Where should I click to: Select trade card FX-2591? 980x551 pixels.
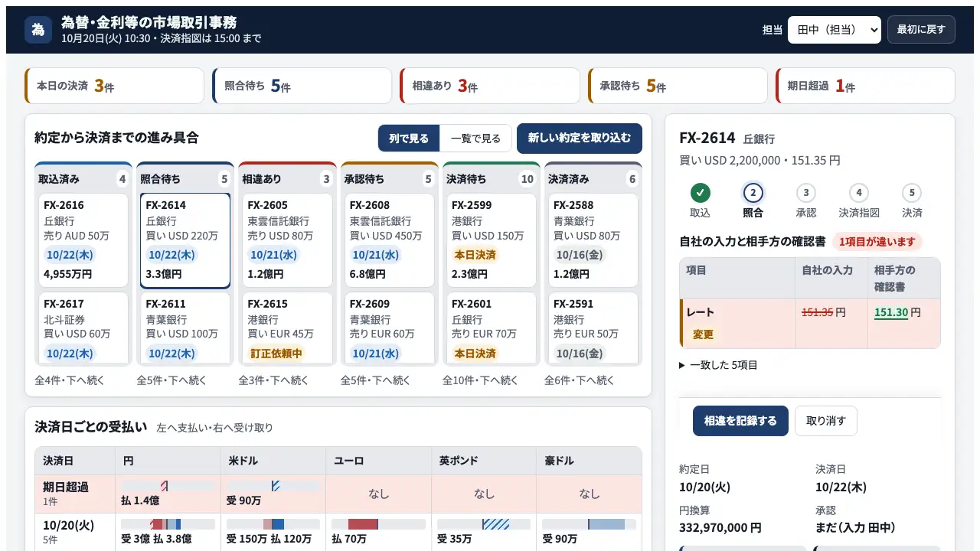tap(593, 328)
